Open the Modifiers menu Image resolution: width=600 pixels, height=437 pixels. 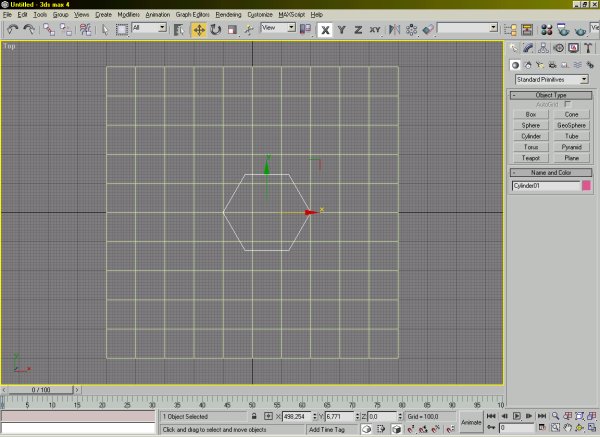point(128,15)
